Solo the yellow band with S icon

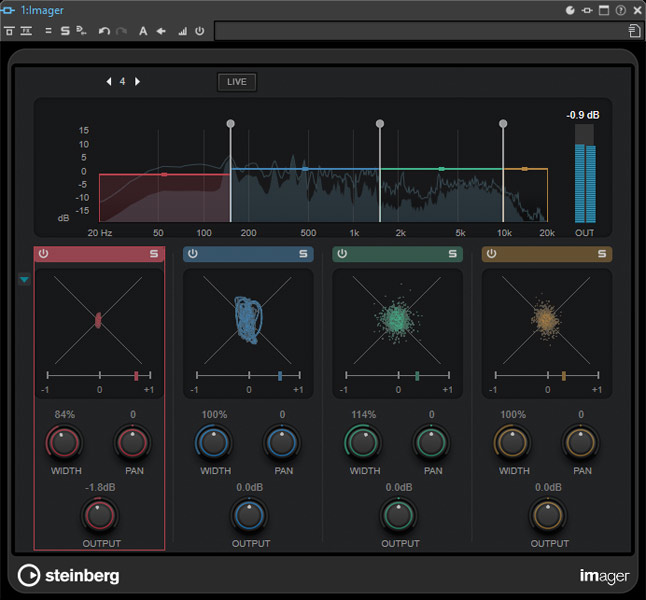point(602,254)
